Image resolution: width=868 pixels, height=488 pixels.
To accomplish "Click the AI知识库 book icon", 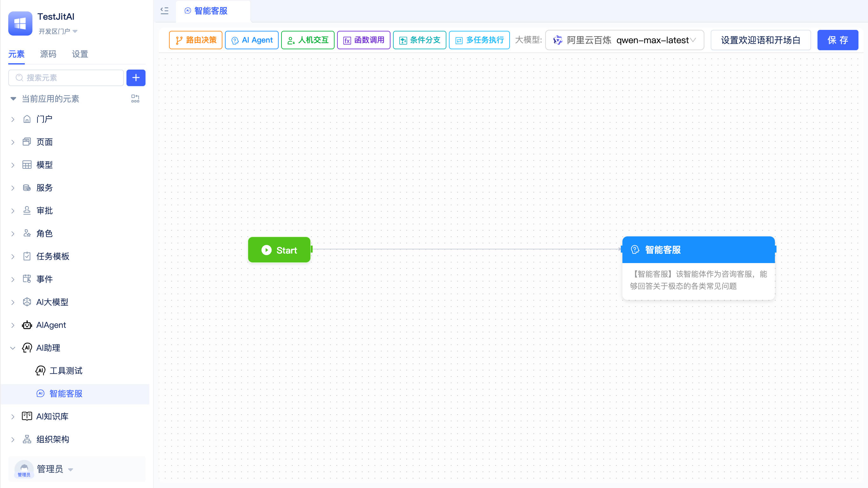I will pyautogui.click(x=27, y=416).
